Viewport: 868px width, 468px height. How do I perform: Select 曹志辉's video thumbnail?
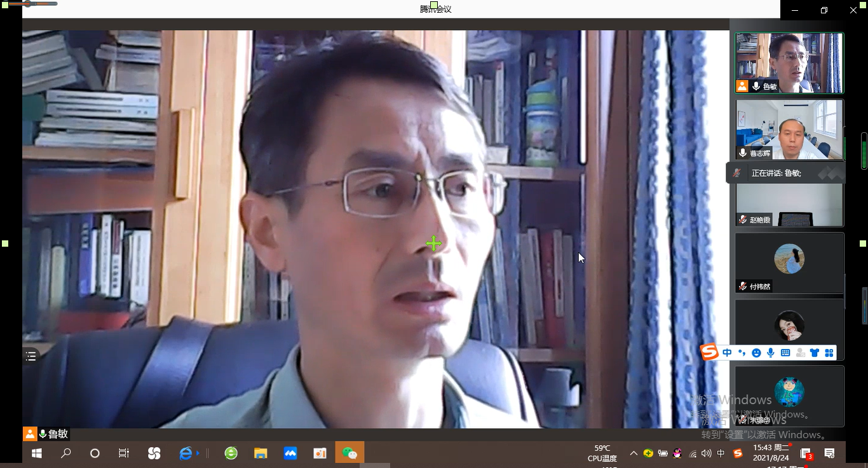point(789,129)
